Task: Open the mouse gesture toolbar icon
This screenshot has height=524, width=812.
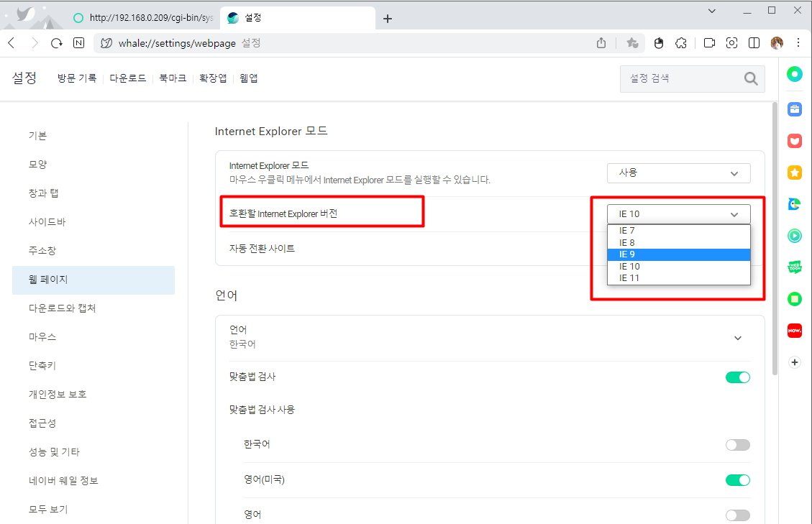Action: pyautogui.click(x=659, y=43)
